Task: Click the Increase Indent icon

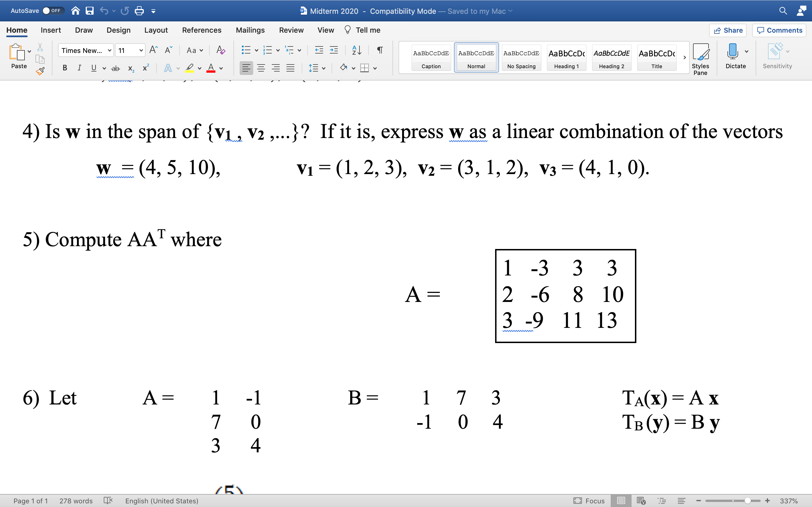Action: coord(334,50)
